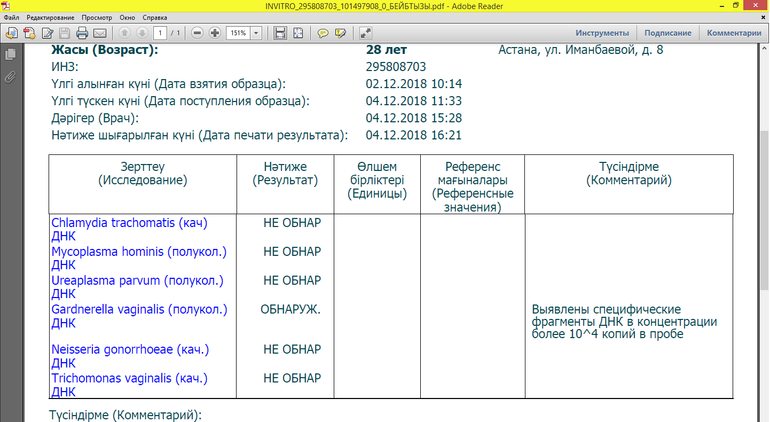Open the Подписание pane

[668, 33]
